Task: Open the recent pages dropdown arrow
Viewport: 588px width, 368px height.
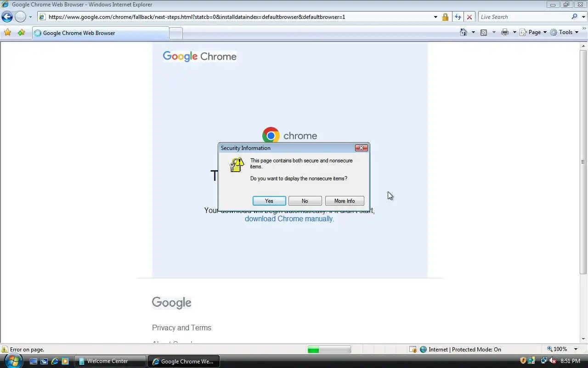Action: [30, 17]
